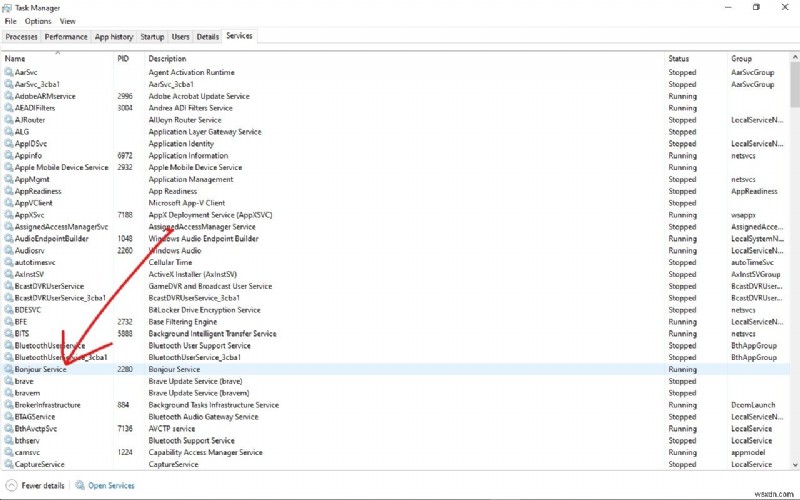Click the Bonjour Service row icon
The width and height of the screenshot is (800, 500).
pos(9,369)
